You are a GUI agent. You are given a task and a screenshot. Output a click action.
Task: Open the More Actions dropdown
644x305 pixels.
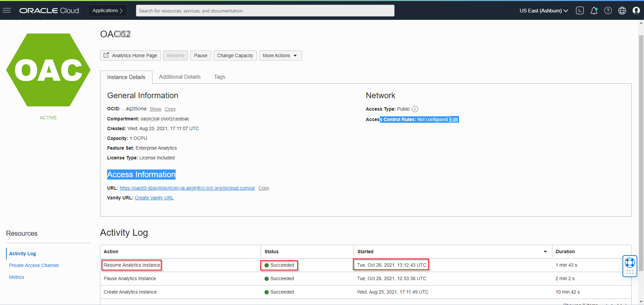point(280,55)
